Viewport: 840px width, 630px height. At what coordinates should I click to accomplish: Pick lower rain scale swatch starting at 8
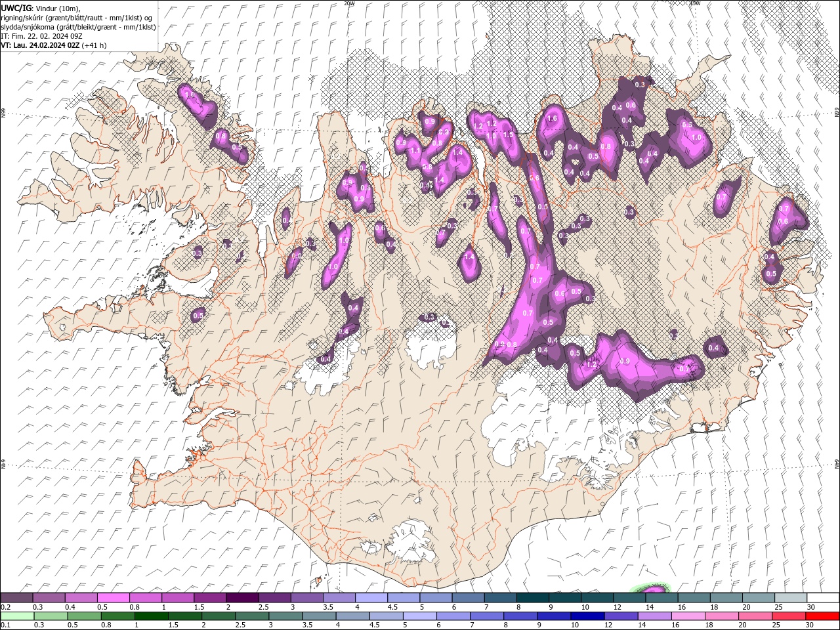point(521,616)
